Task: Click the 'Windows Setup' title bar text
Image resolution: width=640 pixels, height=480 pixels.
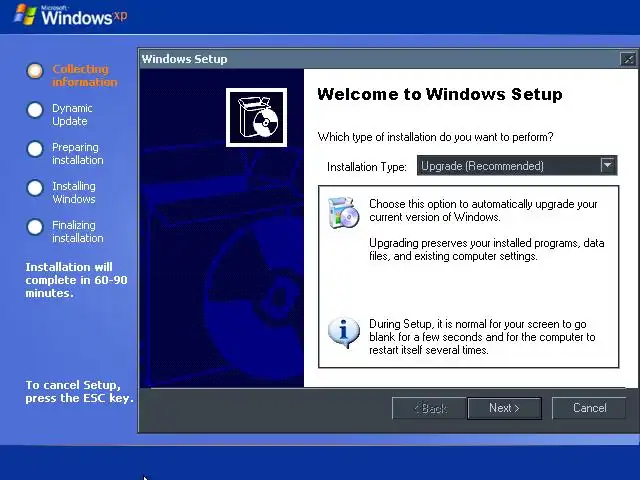Action: pyautogui.click(x=184, y=59)
